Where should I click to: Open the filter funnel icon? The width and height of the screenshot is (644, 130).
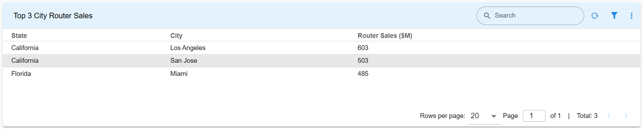click(614, 16)
